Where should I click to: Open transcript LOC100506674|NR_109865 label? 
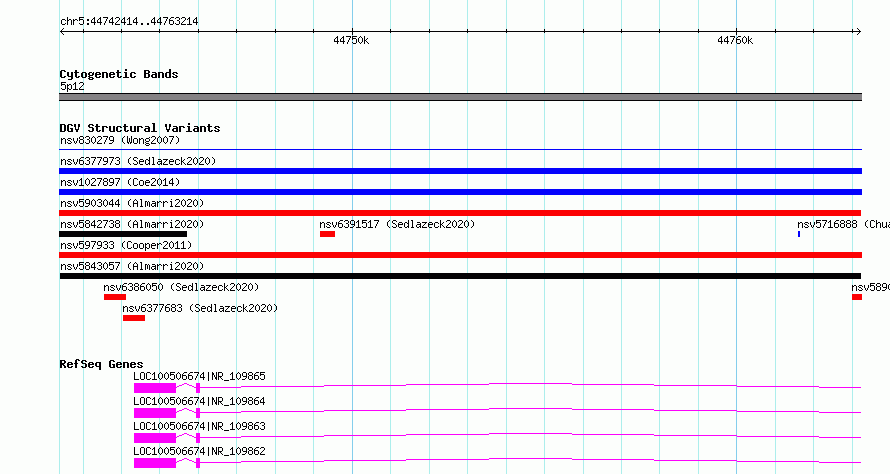click(199, 376)
